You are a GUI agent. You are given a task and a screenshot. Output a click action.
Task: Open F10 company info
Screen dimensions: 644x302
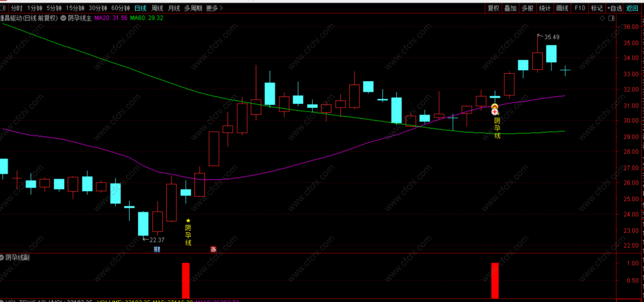[580, 8]
